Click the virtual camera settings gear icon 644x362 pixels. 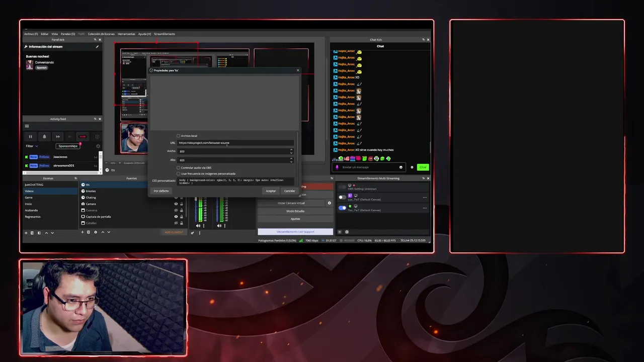point(330,203)
